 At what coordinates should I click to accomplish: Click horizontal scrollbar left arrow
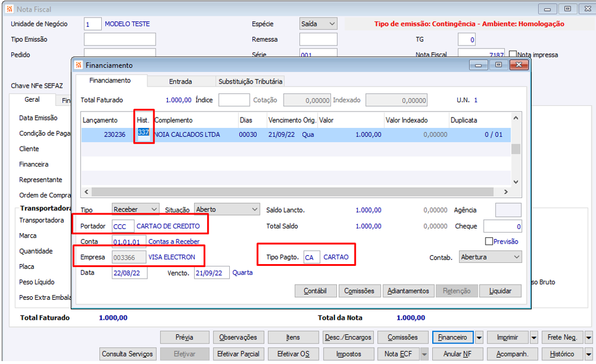tap(87, 192)
